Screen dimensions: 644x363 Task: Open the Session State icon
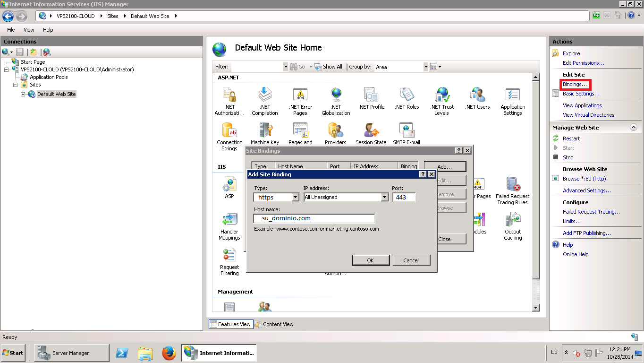pos(371,134)
